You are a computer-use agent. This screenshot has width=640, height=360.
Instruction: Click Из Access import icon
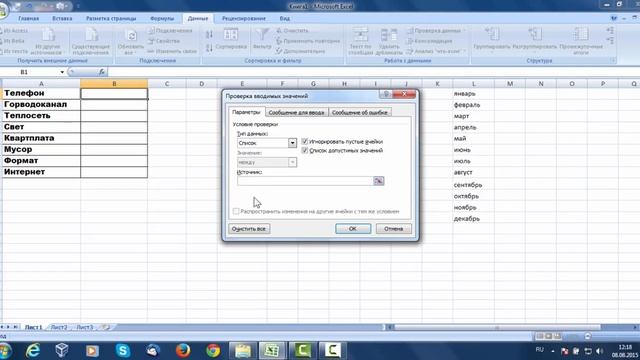tap(14, 31)
